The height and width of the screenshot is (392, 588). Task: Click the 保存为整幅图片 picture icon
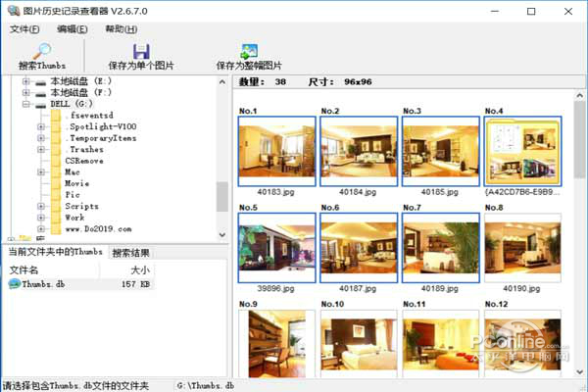pos(249,52)
